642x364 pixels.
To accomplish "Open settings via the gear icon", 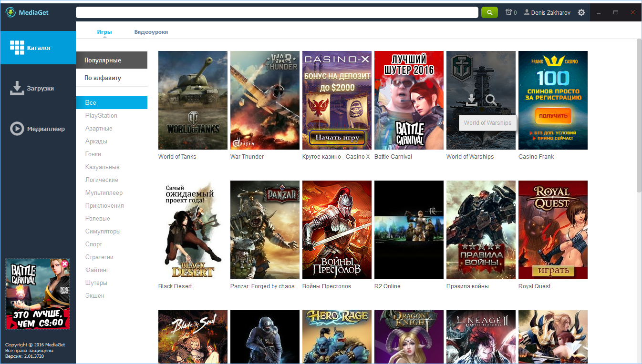I will click(x=581, y=12).
